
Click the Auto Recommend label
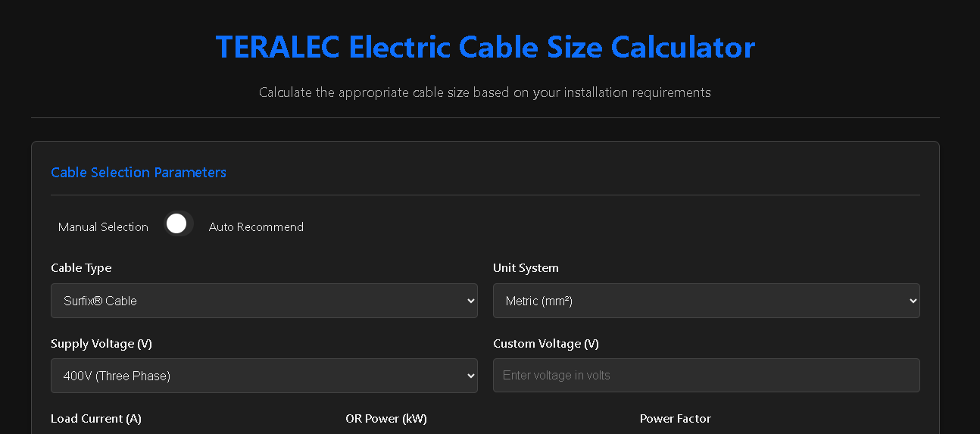pyautogui.click(x=256, y=227)
